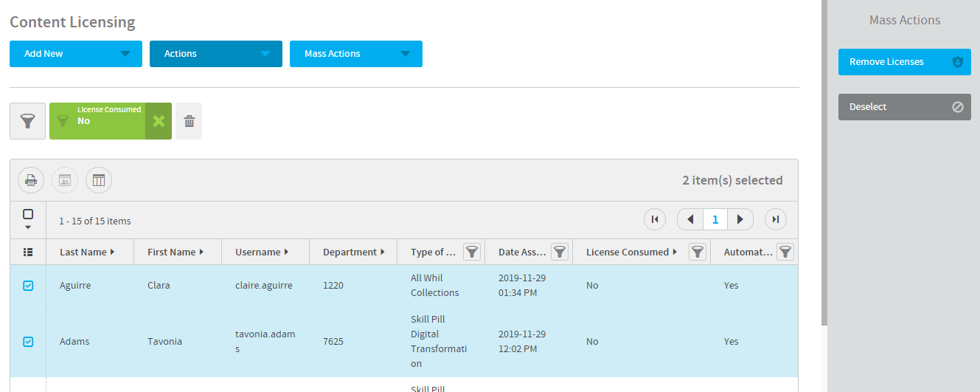Filter the Automatic column

pos(785,252)
